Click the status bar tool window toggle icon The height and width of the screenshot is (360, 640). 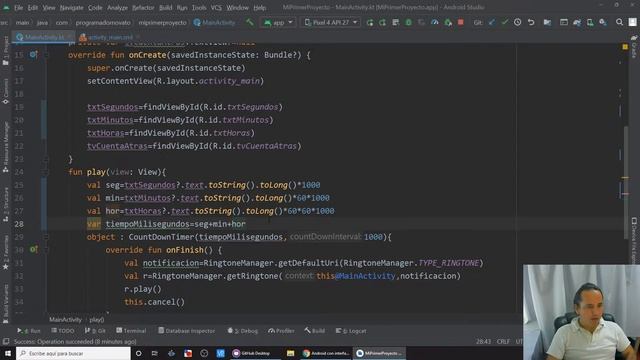pyautogui.click(x=6, y=342)
